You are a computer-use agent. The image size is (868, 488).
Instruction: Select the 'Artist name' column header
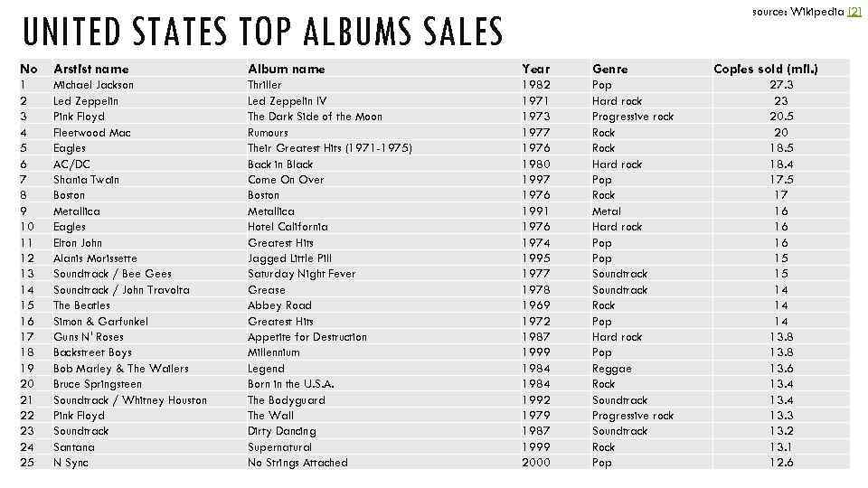click(91, 69)
